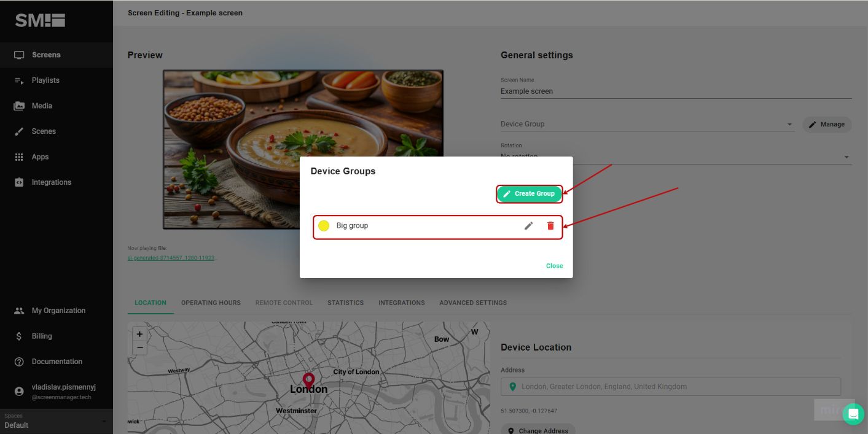
Task: Click the coordinates 51.507300 text
Action: click(529, 411)
